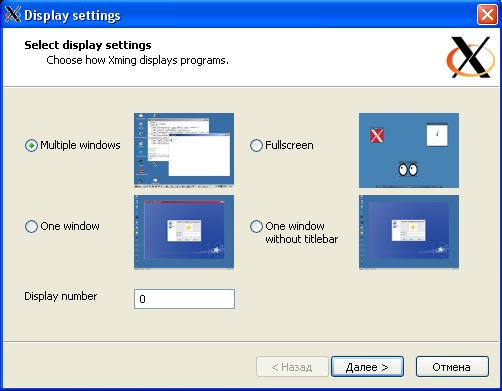
Task: Select the Fullscreen radio option
Action: point(256,146)
